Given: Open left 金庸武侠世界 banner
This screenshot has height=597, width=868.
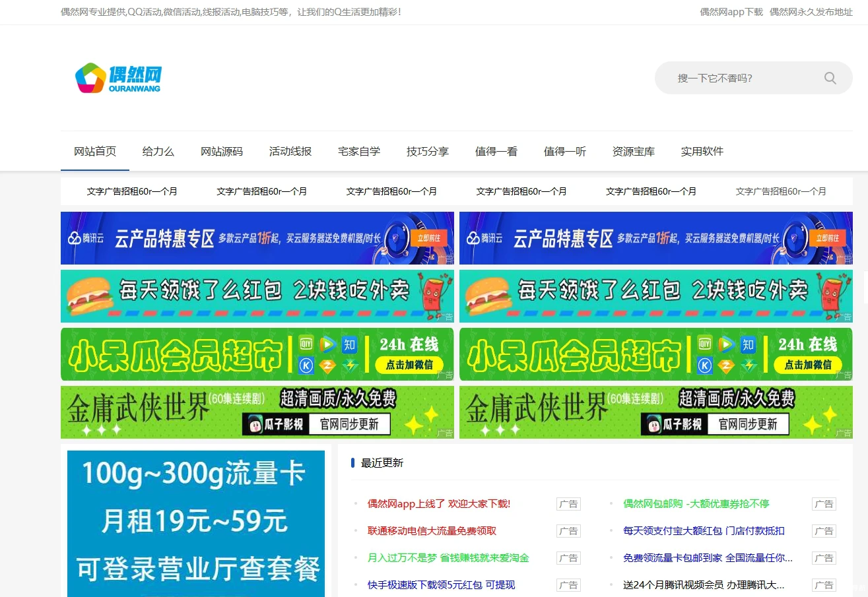Looking at the screenshot, I should [x=257, y=412].
